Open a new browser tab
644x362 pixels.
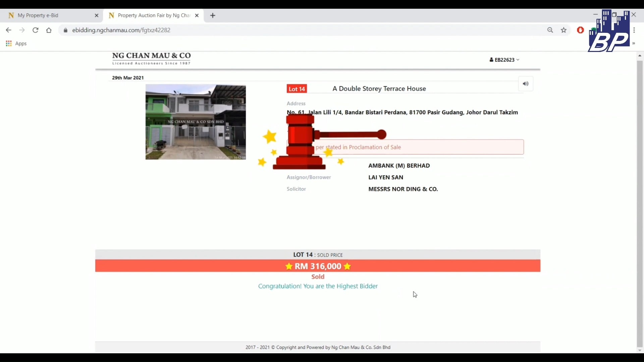pyautogui.click(x=213, y=15)
